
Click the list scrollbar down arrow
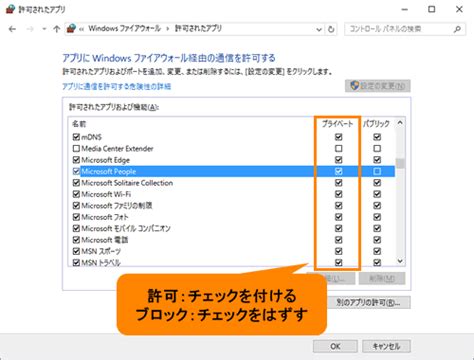point(400,261)
